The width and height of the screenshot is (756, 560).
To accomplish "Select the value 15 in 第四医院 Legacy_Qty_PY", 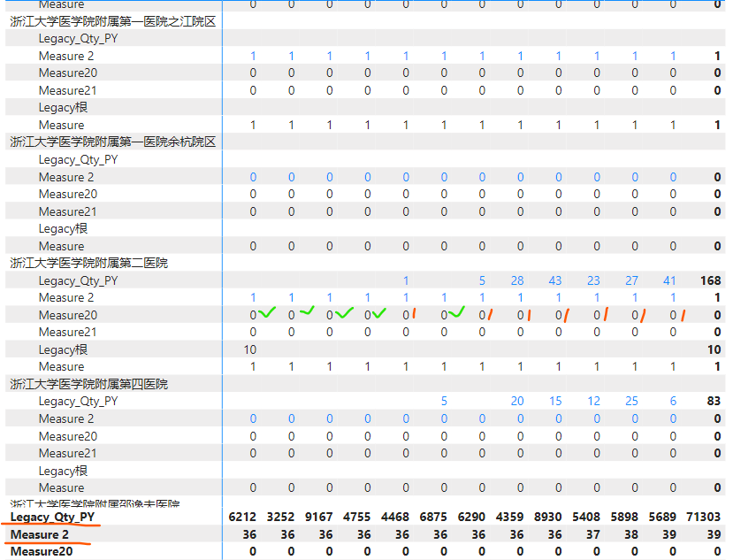I will pos(555,402).
